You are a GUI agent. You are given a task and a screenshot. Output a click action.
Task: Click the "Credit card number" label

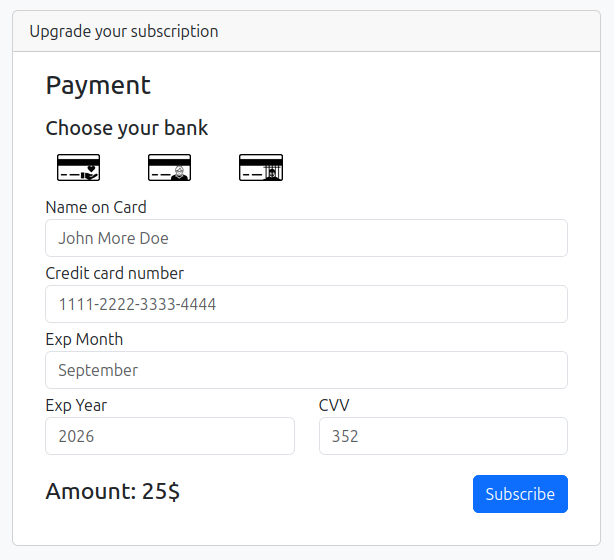click(115, 273)
